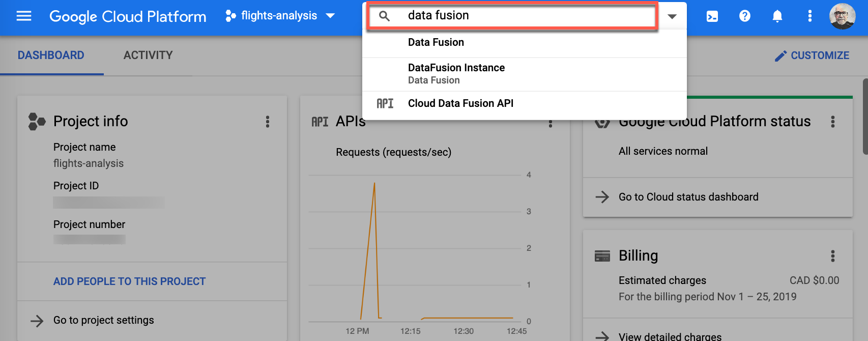This screenshot has width=868, height=341.
Task: Click Customize dashboard button
Action: (812, 55)
